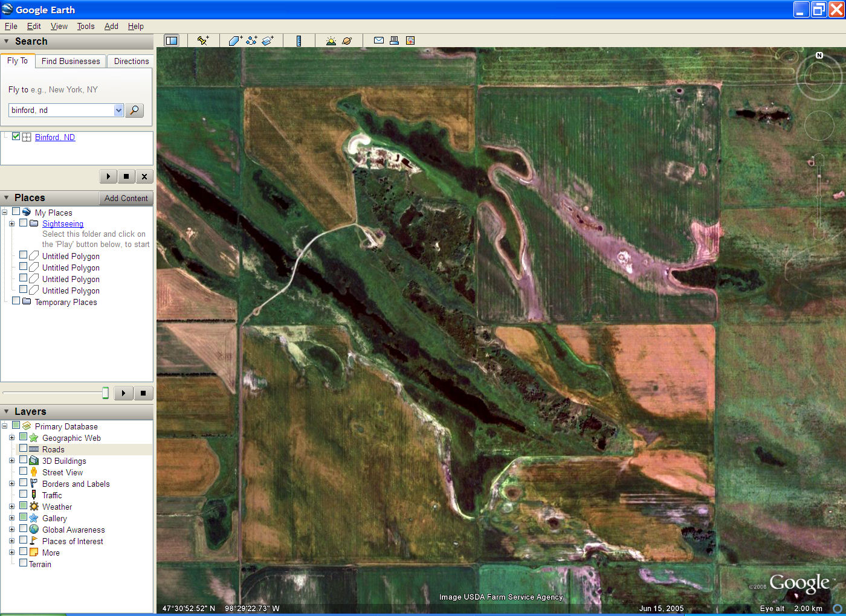Email this view with the envelope icon
The width and height of the screenshot is (846, 616).
pos(379,40)
